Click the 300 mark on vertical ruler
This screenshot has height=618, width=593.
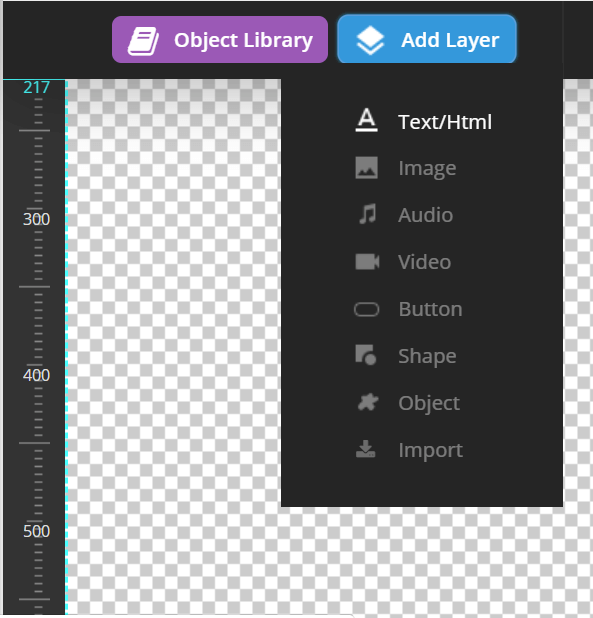(x=36, y=219)
